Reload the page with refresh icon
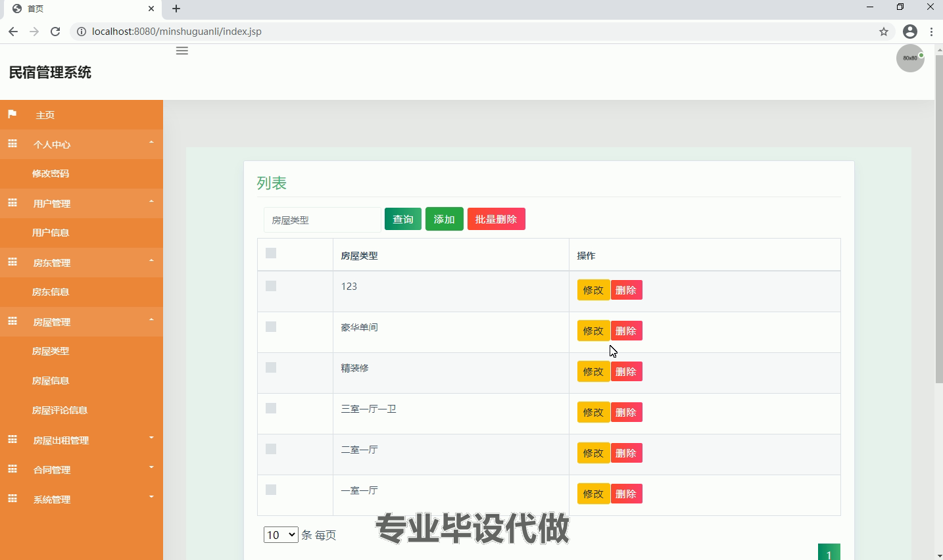Image resolution: width=943 pixels, height=560 pixels. click(x=55, y=32)
